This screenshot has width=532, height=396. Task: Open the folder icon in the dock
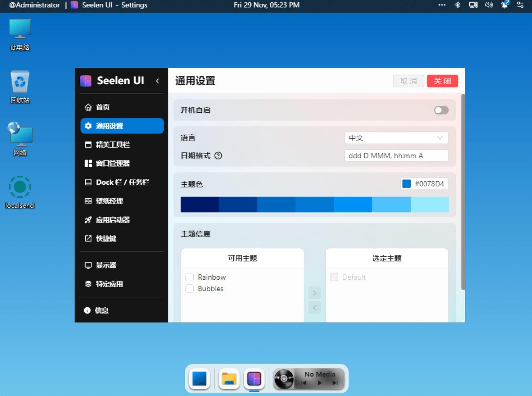[229, 379]
